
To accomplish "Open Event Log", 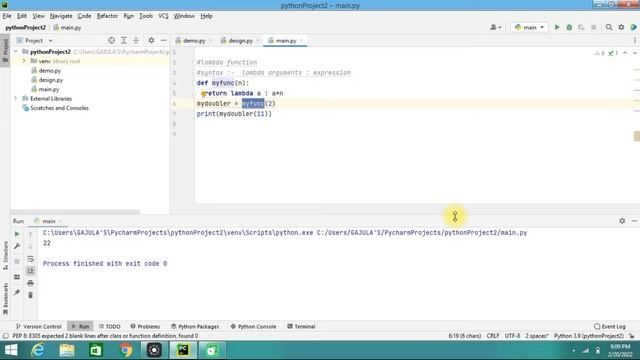I will point(610,327).
